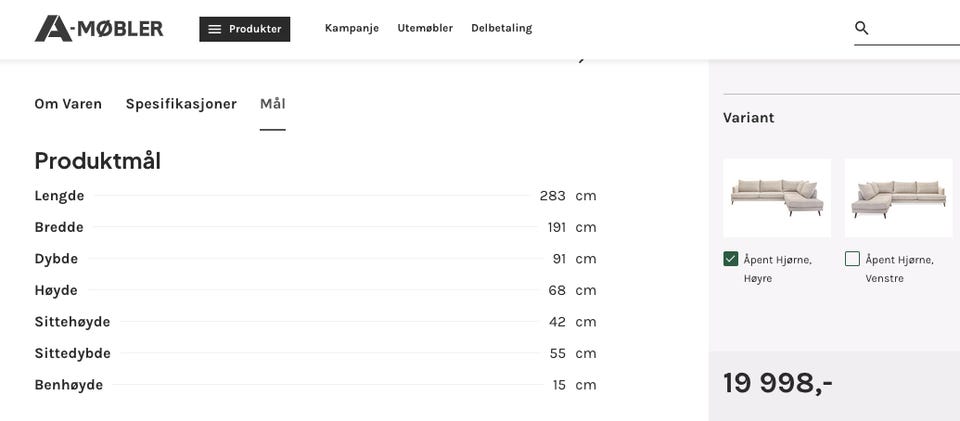The width and height of the screenshot is (960, 421).
Task: Check Åpent Hjørne, Venstre checkbox
Action: coord(853,259)
